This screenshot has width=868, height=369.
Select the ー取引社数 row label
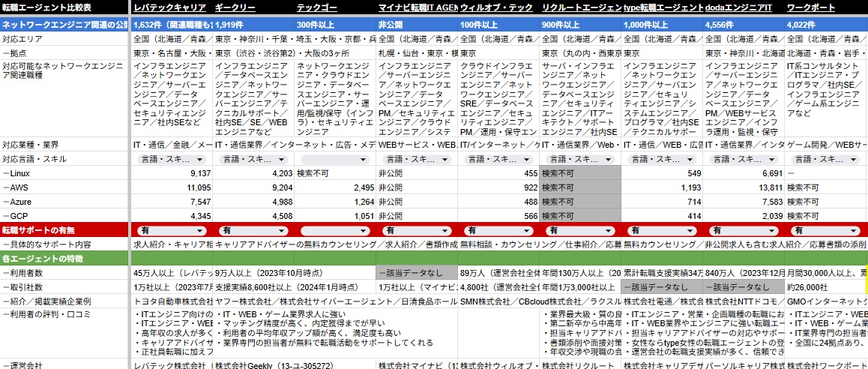coord(64,287)
